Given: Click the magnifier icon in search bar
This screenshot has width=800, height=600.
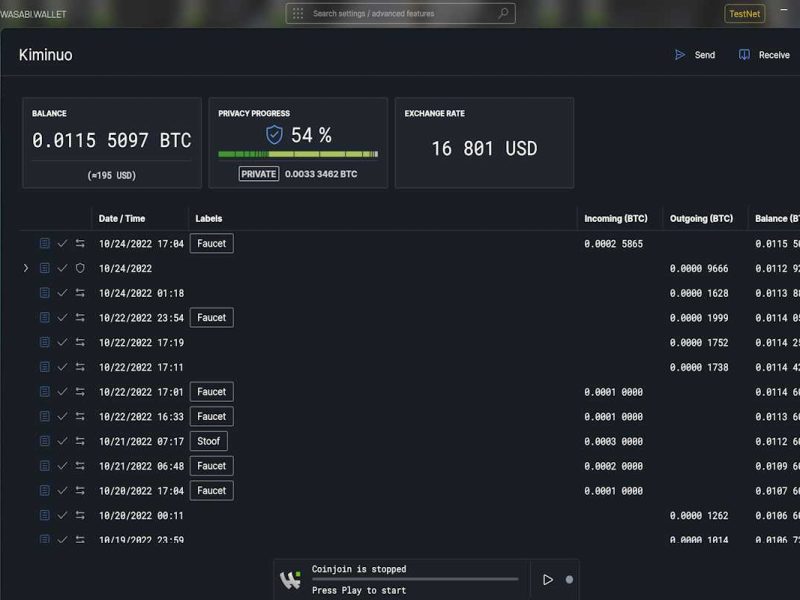Looking at the screenshot, I should [503, 14].
